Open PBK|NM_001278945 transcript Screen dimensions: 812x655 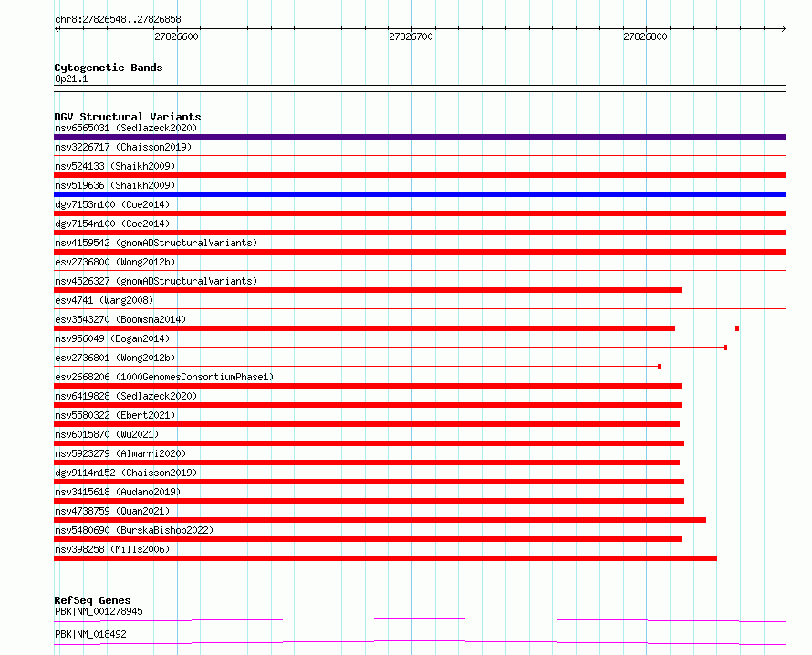[99, 611]
